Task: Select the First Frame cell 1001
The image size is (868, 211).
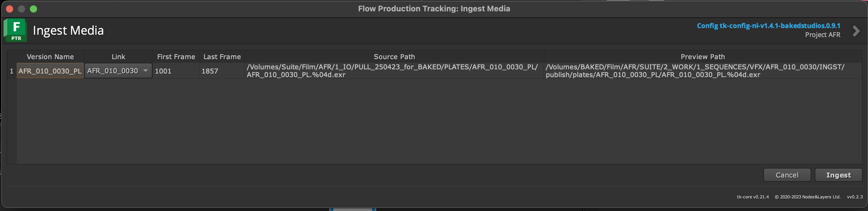Action: pos(176,71)
